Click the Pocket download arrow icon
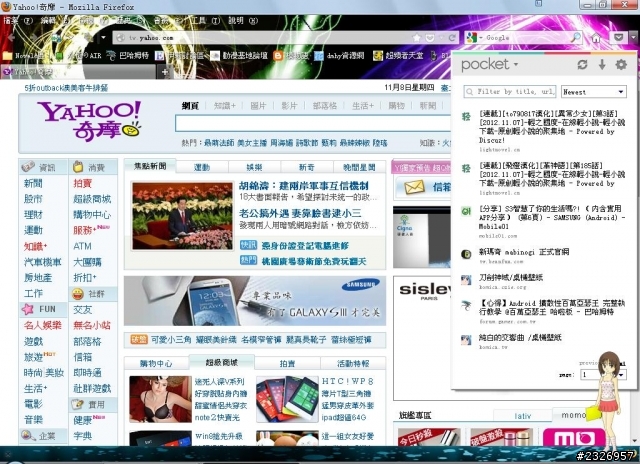This screenshot has width=640, height=464. pyautogui.click(x=602, y=64)
